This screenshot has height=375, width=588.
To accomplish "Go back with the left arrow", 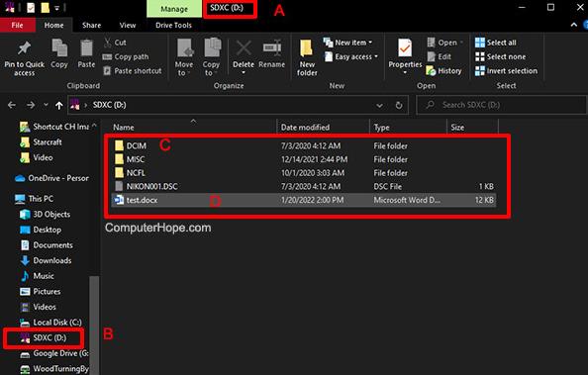I will point(12,105).
